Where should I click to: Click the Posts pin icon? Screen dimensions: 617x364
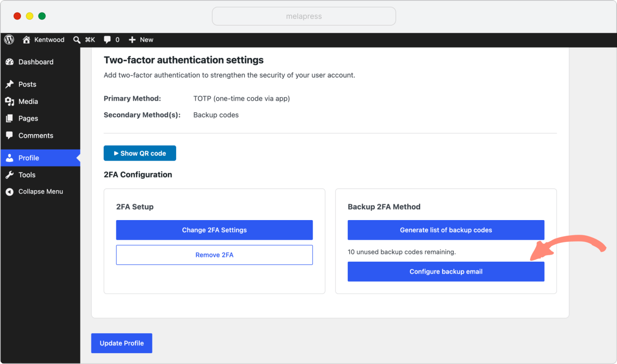tap(9, 84)
